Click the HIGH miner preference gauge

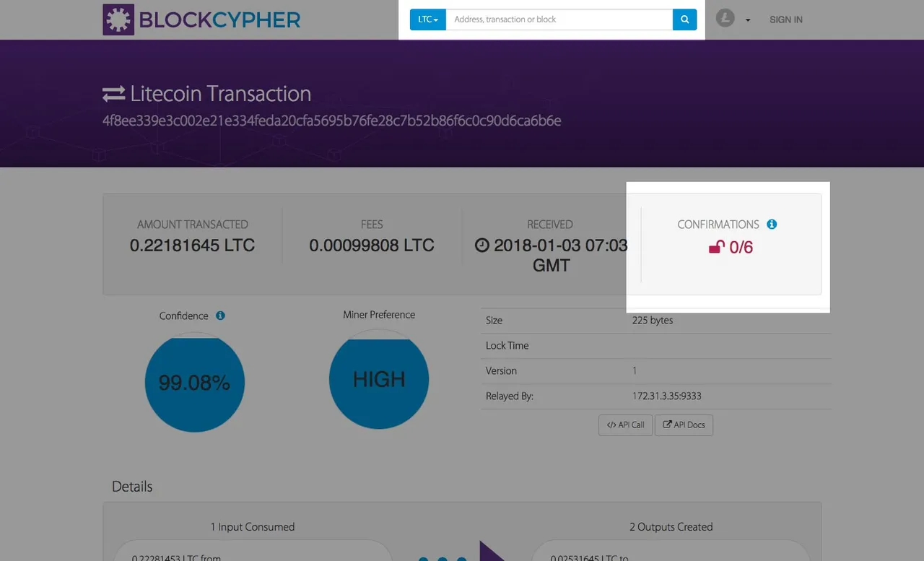(x=379, y=380)
